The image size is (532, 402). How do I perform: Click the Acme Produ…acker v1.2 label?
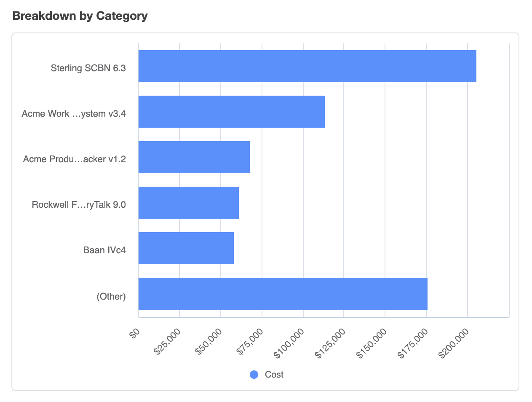point(75,159)
